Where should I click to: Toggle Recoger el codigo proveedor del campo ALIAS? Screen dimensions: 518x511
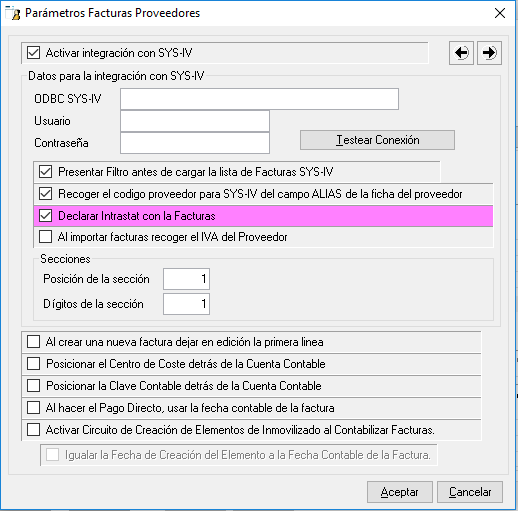[x=46, y=194]
